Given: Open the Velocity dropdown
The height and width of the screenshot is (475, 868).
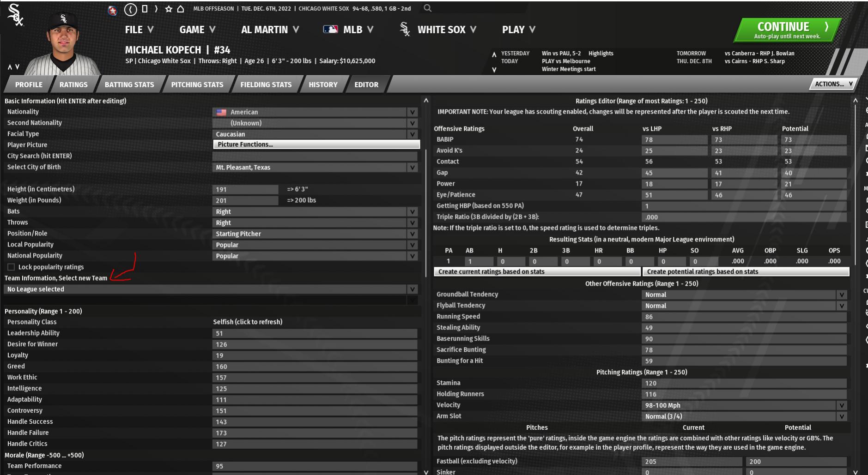Looking at the screenshot, I should pyautogui.click(x=841, y=405).
